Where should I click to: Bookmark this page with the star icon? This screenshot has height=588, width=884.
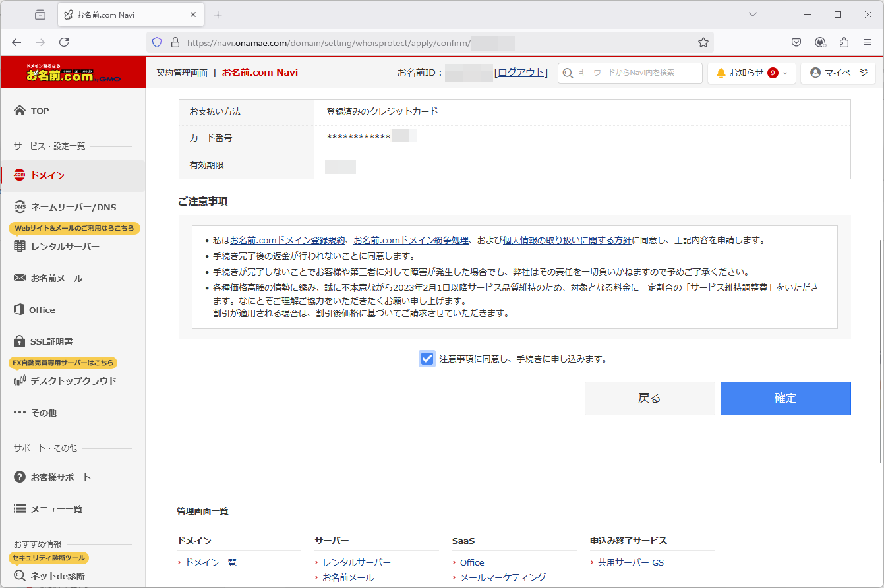click(703, 42)
